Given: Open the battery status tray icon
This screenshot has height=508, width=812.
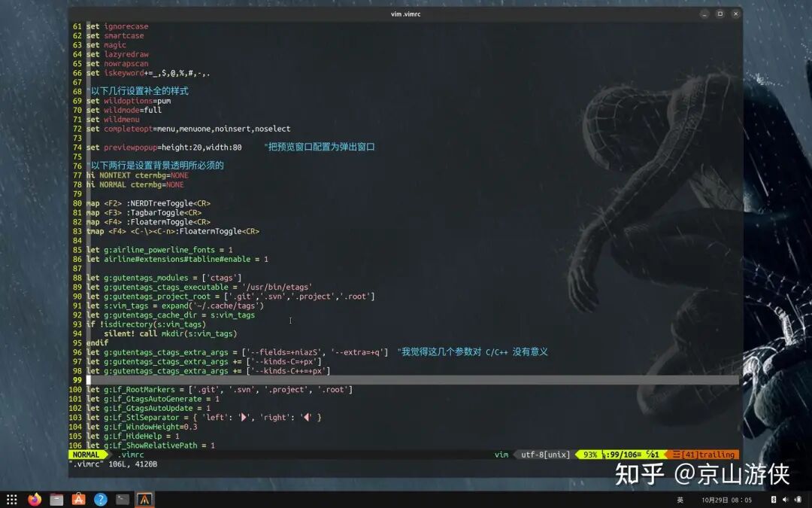Looking at the screenshot, I should (798, 500).
